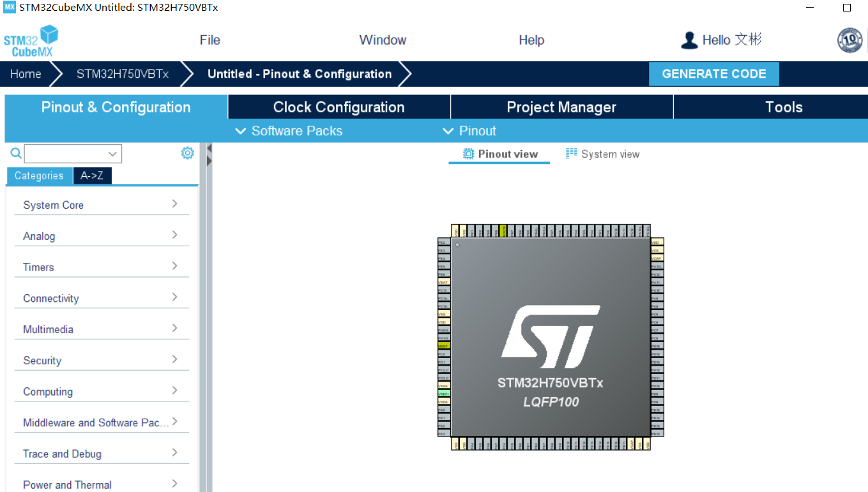The height and width of the screenshot is (492, 868).
Task: Expand the Multimedia category
Action: click(102, 329)
